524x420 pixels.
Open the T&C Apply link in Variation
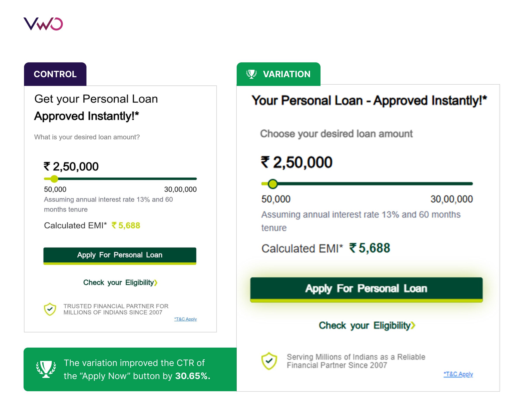tap(458, 374)
